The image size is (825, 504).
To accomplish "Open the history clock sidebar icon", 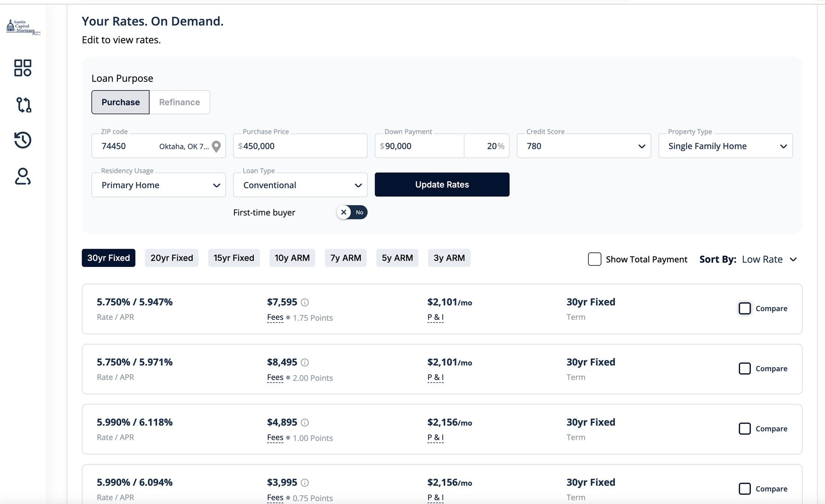I will pyautogui.click(x=23, y=140).
